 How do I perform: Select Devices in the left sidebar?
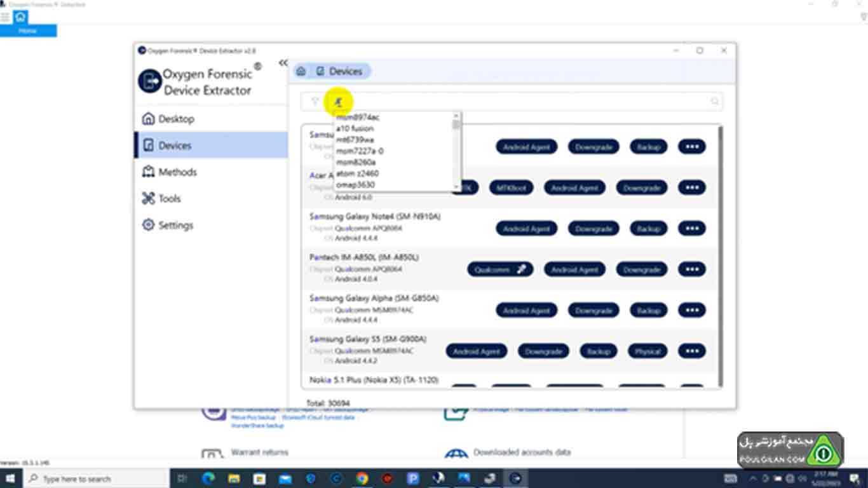pyautogui.click(x=210, y=146)
